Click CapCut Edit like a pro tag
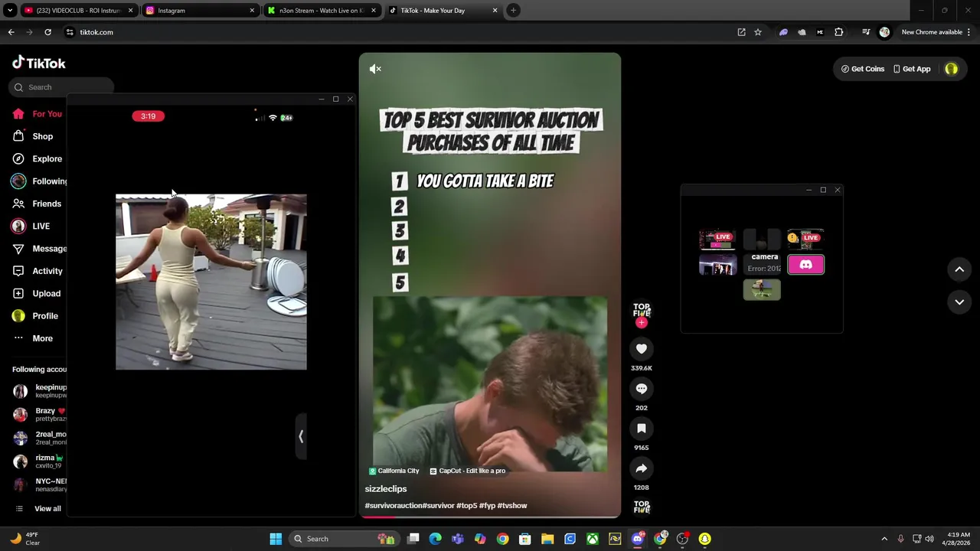Image resolution: width=980 pixels, height=551 pixels. (468, 471)
